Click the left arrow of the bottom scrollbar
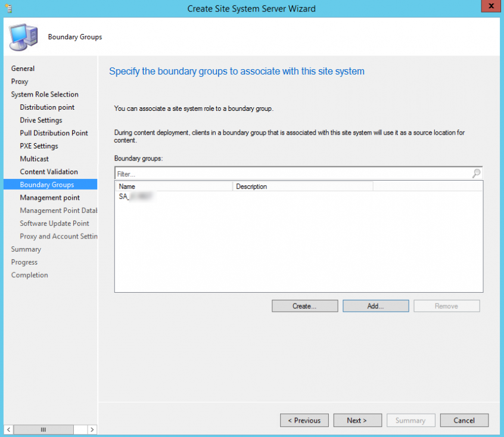 click(x=8, y=429)
